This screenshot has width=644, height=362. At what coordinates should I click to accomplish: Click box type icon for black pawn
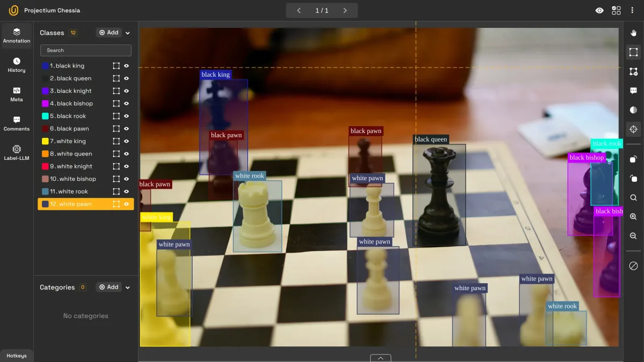[116, 129]
